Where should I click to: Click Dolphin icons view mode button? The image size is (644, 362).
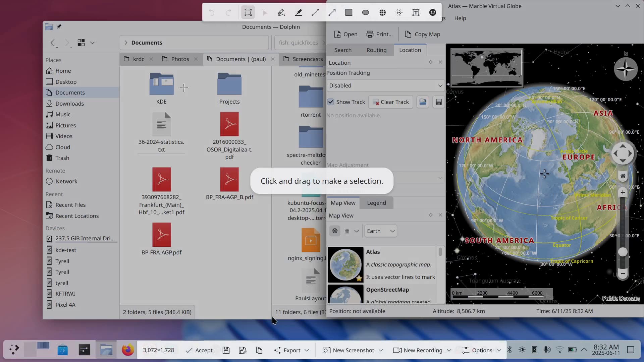click(x=81, y=43)
